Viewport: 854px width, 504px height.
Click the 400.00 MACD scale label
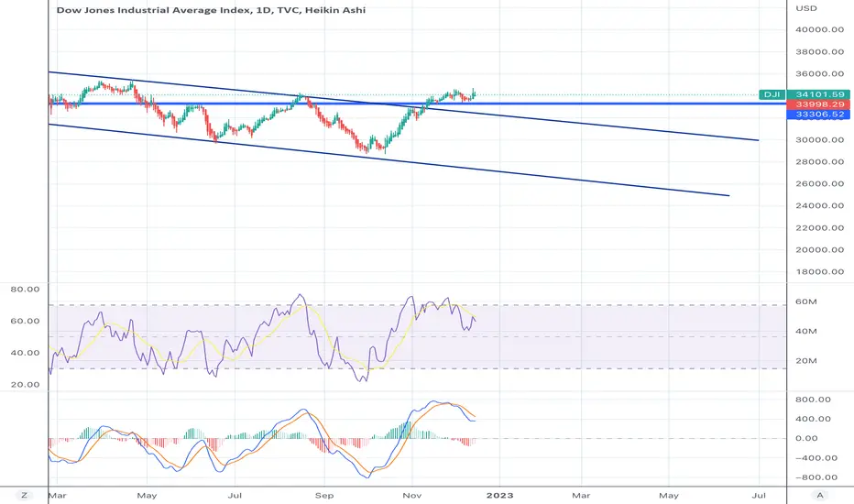[x=813, y=419]
